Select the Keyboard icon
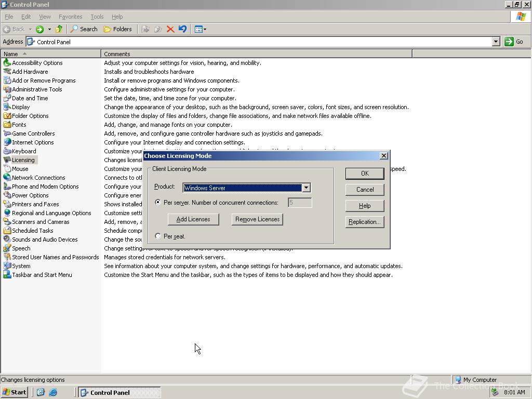 tap(7, 151)
